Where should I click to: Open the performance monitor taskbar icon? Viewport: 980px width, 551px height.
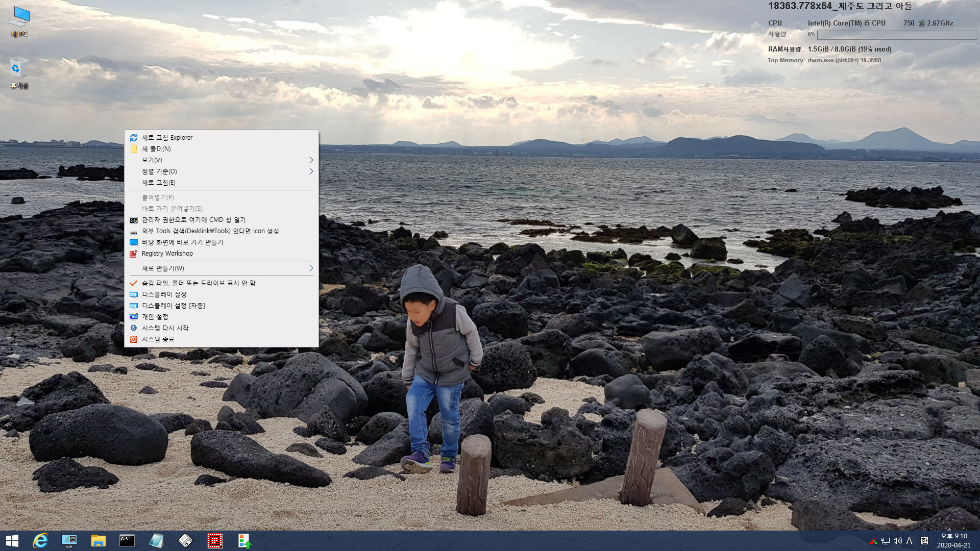point(69,541)
